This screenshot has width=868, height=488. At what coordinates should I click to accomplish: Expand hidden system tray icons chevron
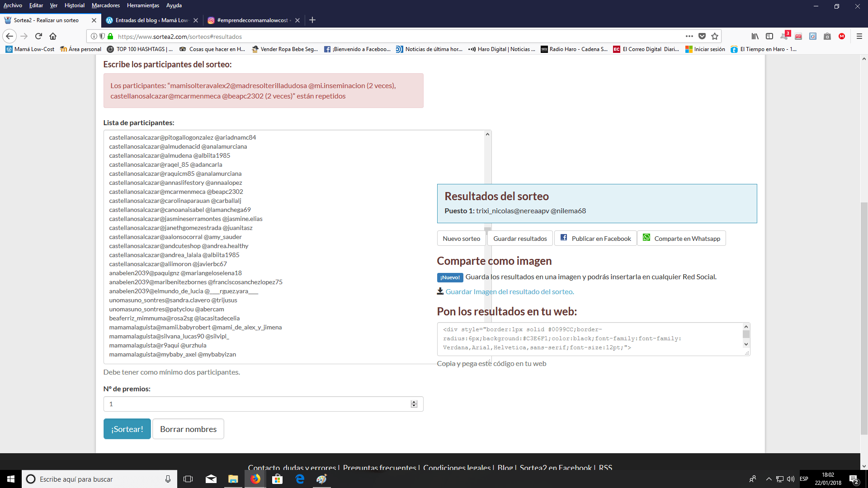click(x=769, y=479)
